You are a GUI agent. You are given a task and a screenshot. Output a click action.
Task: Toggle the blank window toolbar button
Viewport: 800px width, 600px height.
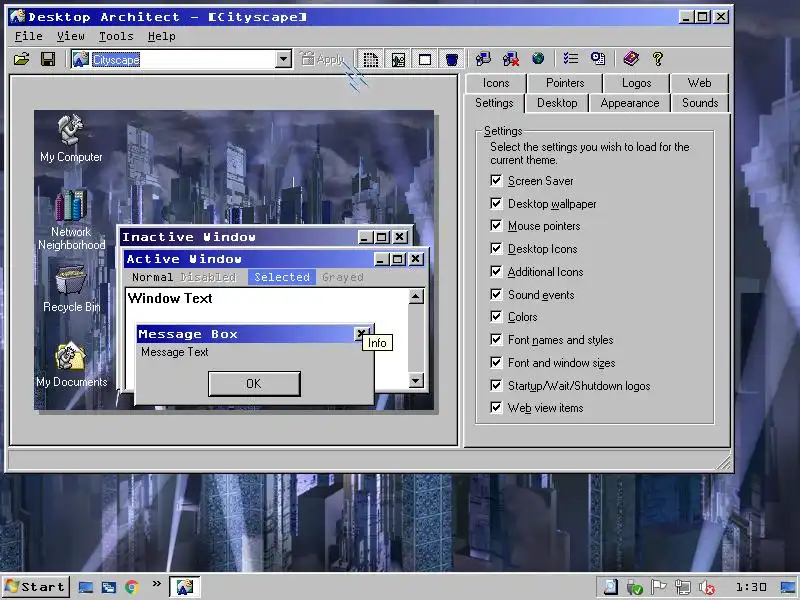(424, 59)
